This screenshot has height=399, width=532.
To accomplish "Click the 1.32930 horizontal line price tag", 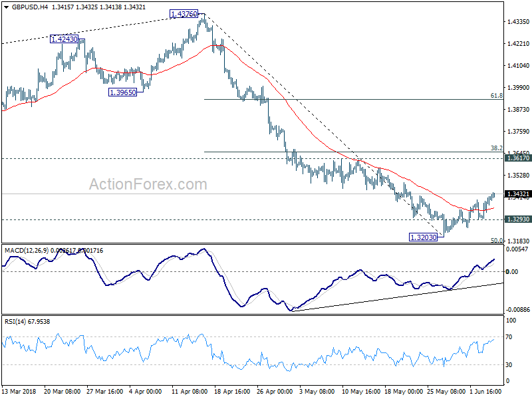I will pos(518,219).
